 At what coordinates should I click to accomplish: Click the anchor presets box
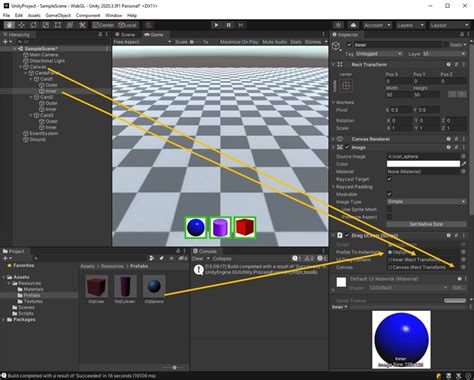point(346,86)
